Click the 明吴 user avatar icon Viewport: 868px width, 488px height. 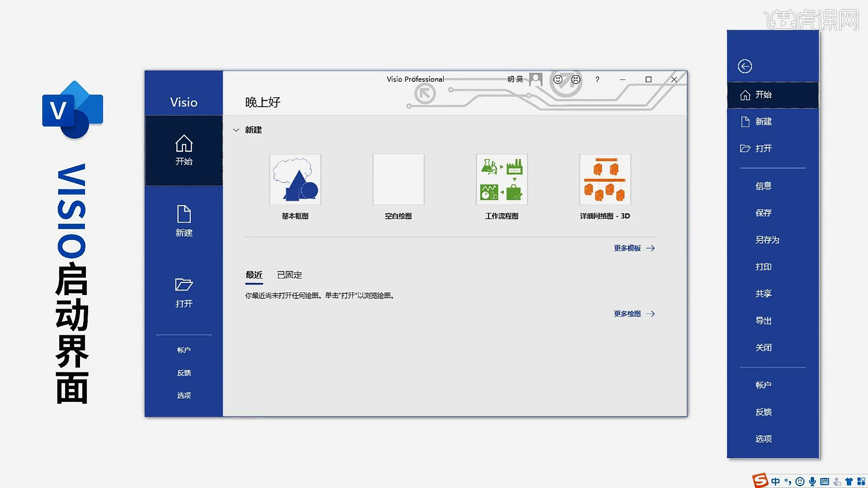536,79
